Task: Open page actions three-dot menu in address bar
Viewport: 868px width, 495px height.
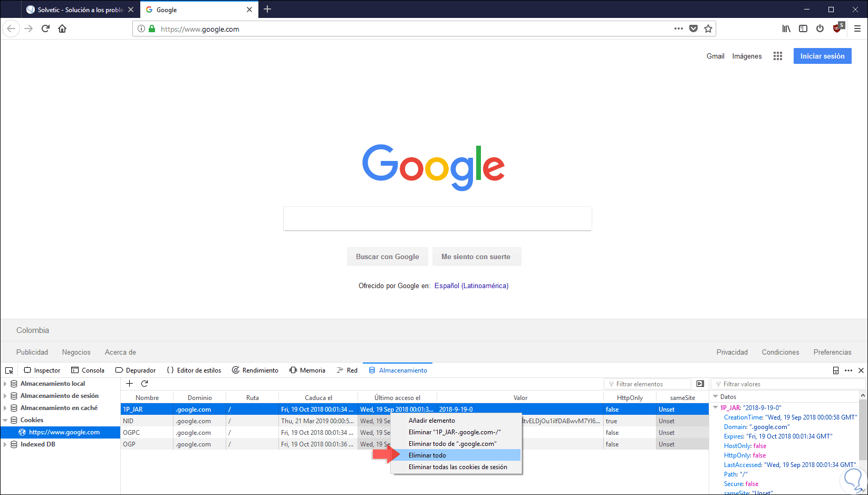Action: (x=679, y=28)
